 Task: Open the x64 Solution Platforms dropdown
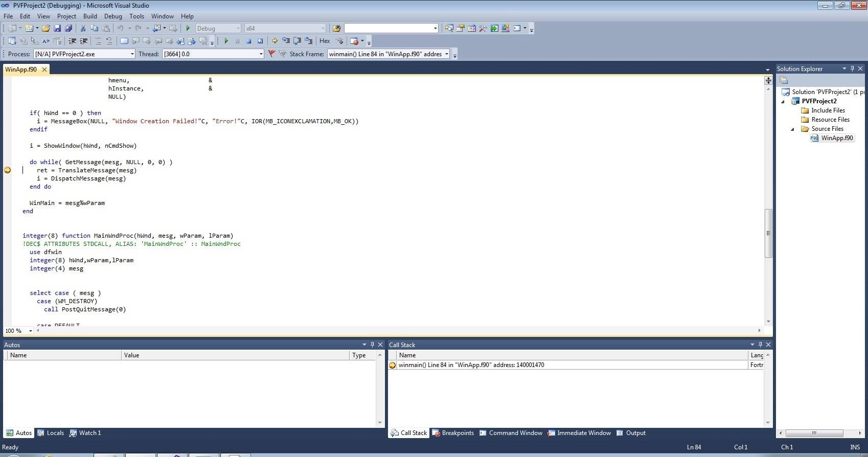(285, 29)
